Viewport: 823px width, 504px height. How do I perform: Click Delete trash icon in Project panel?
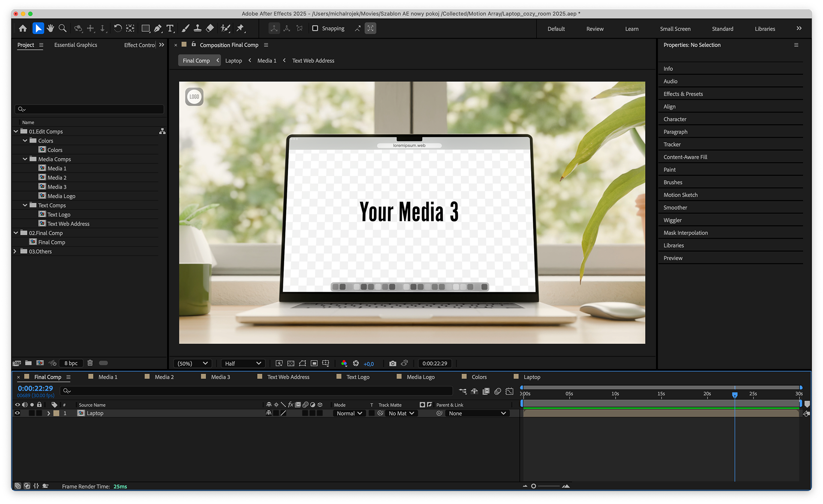pyautogui.click(x=90, y=363)
